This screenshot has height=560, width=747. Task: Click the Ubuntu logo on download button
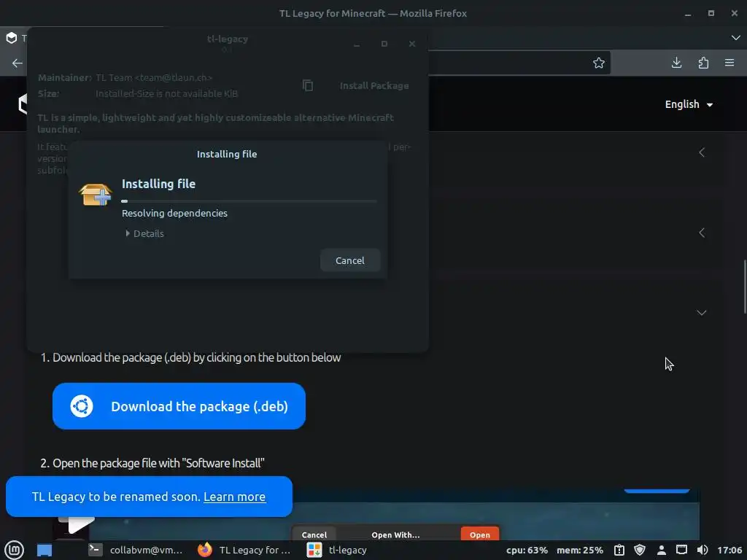82,406
